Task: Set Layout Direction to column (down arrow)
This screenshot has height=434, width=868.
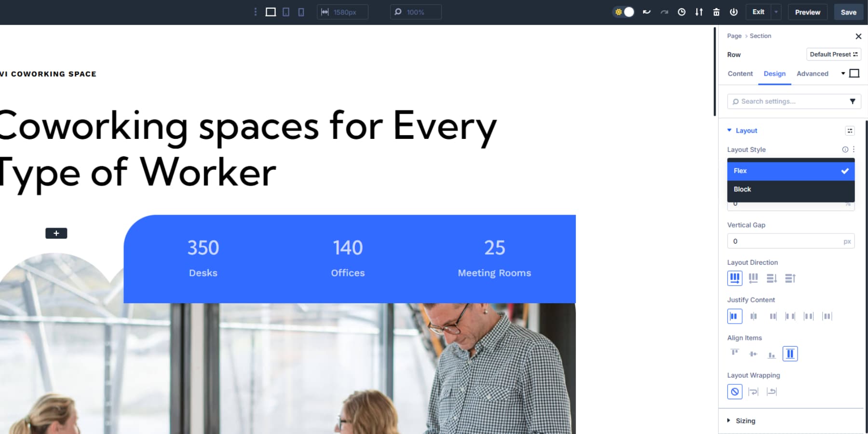Action: 772,278
